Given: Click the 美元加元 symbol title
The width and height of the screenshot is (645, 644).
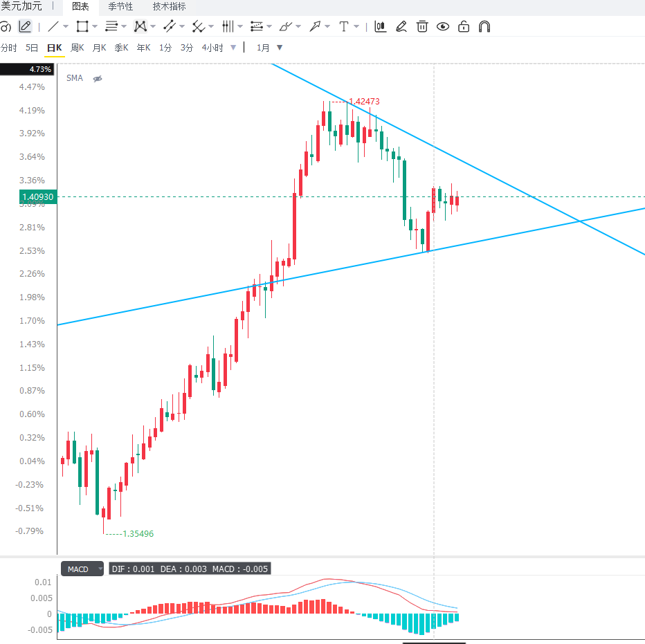Looking at the screenshot, I should (x=21, y=6).
